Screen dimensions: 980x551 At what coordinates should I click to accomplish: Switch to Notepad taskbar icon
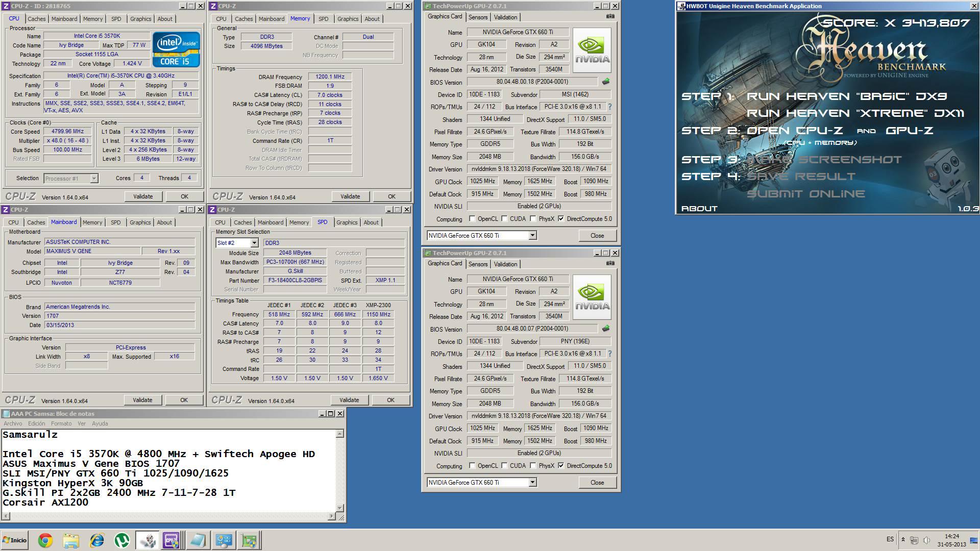198,540
